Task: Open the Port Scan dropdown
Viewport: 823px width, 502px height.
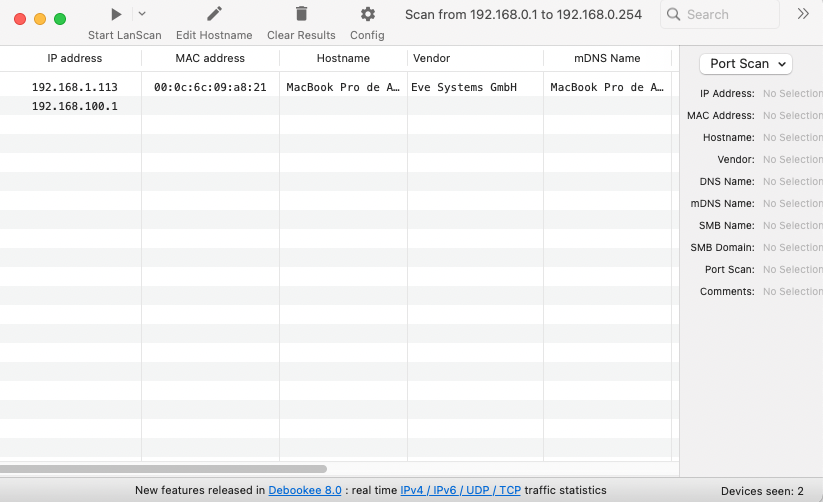Action: tap(745, 64)
